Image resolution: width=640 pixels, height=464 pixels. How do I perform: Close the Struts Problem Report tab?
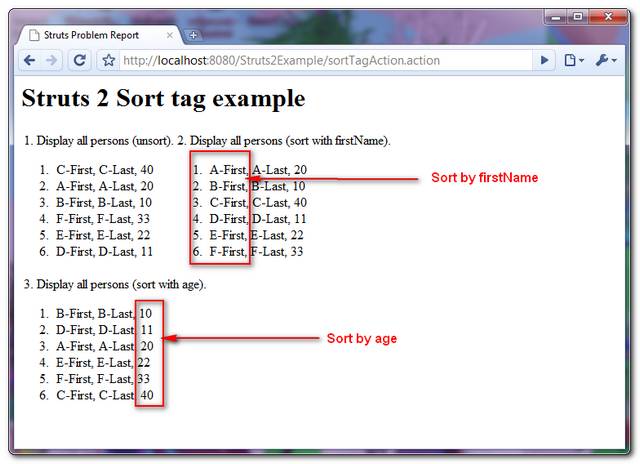tap(170, 36)
